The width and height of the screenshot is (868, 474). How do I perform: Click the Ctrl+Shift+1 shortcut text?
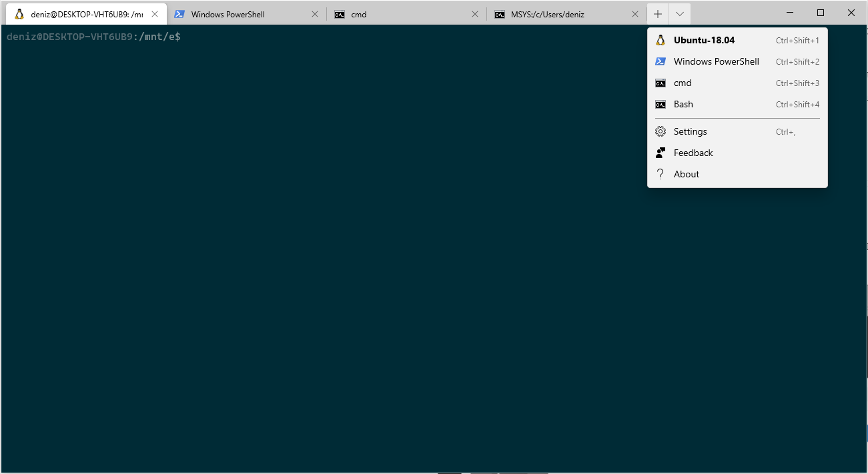click(797, 41)
